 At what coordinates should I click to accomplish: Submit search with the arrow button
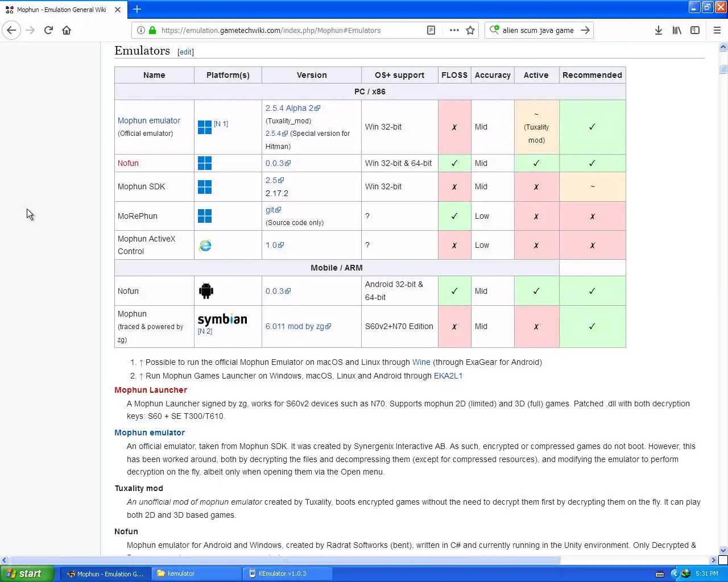[x=585, y=30]
